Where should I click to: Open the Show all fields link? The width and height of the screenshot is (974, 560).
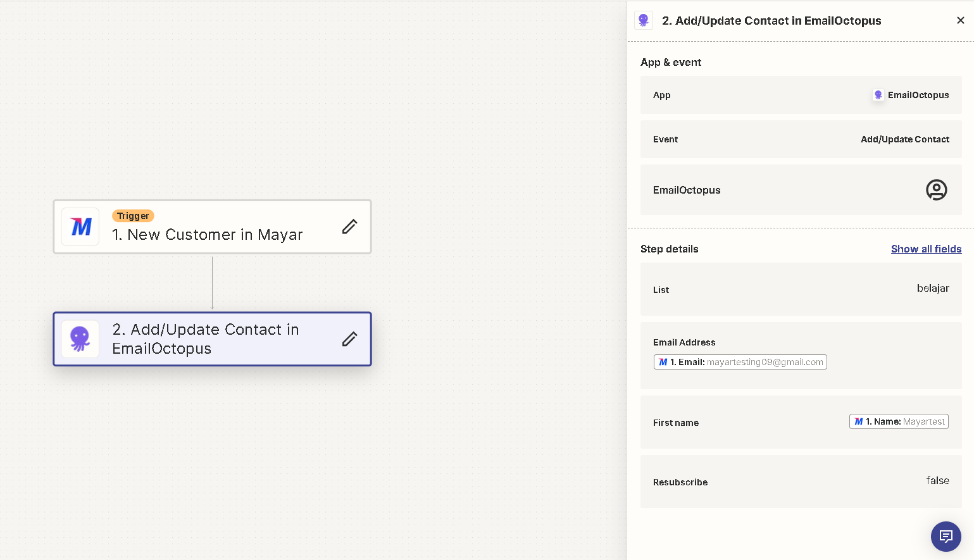pyautogui.click(x=926, y=249)
